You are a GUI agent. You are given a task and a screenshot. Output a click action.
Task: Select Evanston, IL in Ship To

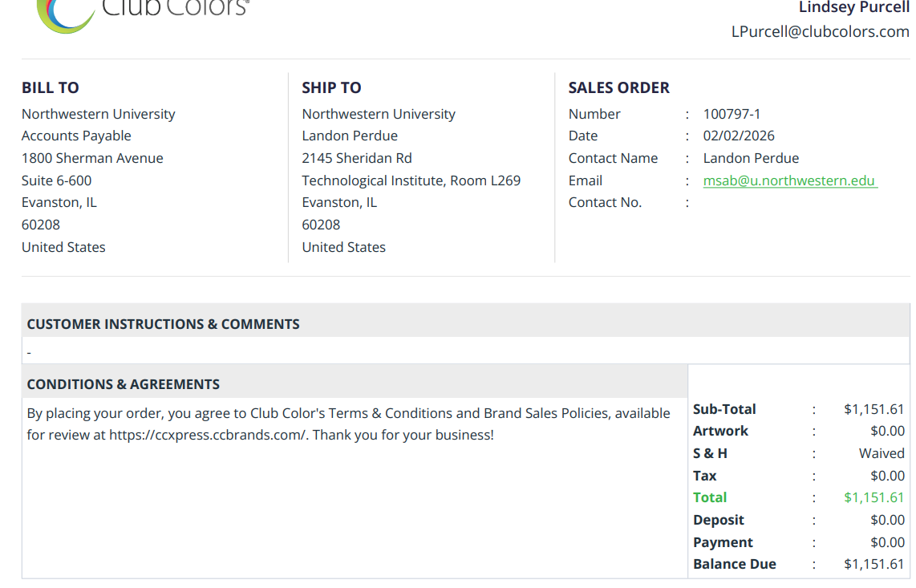339,202
